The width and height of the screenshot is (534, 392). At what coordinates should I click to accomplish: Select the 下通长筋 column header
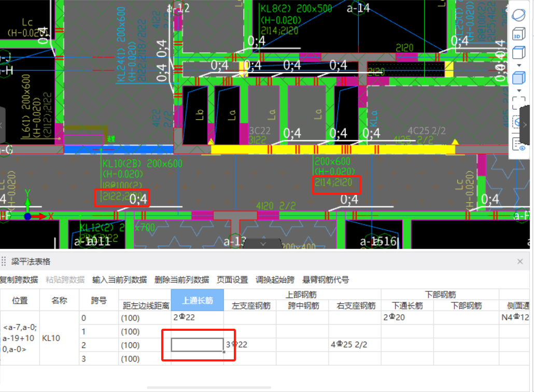pos(407,306)
